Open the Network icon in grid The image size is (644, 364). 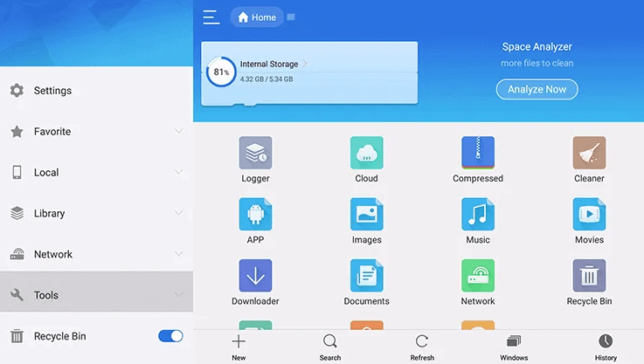[478, 275]
